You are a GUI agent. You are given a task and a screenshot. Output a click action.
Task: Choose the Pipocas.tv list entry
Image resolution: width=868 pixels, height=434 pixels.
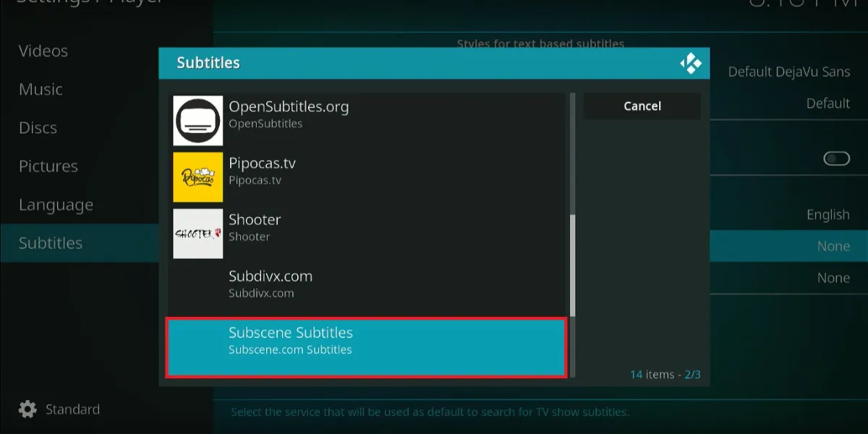pyautogui.click(x=367, y=177)
